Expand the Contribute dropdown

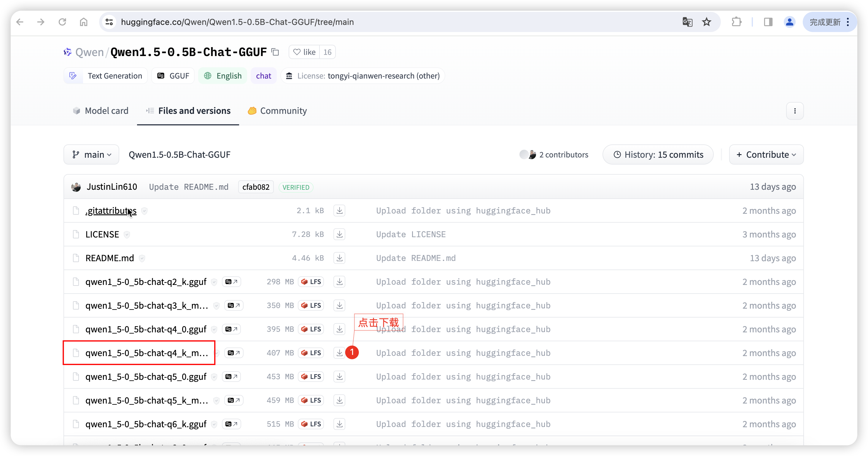tap(766, 154)
